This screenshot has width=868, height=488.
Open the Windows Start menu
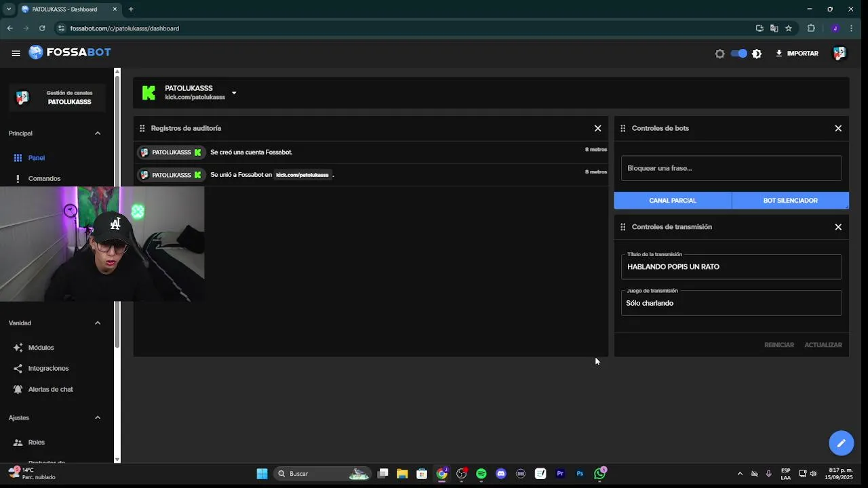[x=262, y=474]
